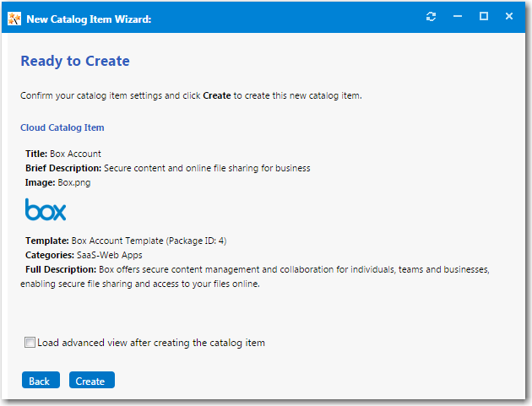The width and height of the screenshot is (532, 406).
Task: Click the 'Title: Box Account' line
Action: coord(63,154)
